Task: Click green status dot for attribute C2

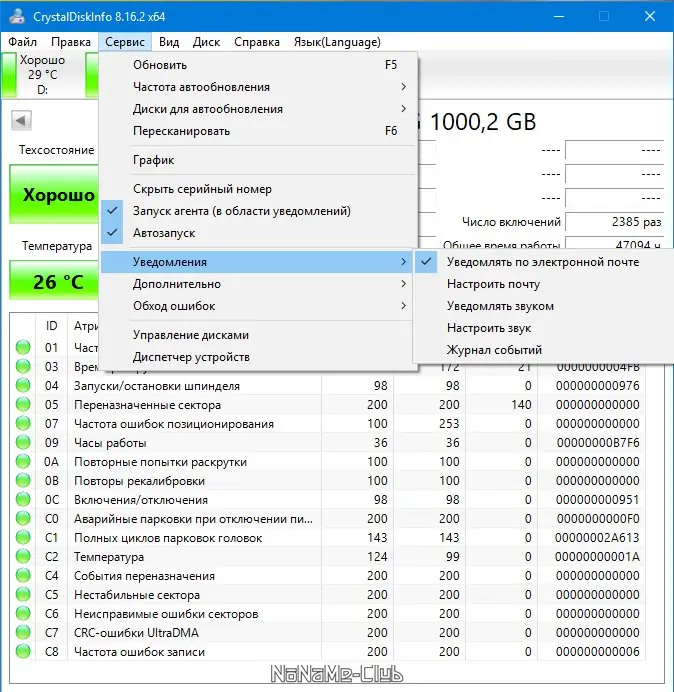Action: pyautogui.click(x=23, y=557)
